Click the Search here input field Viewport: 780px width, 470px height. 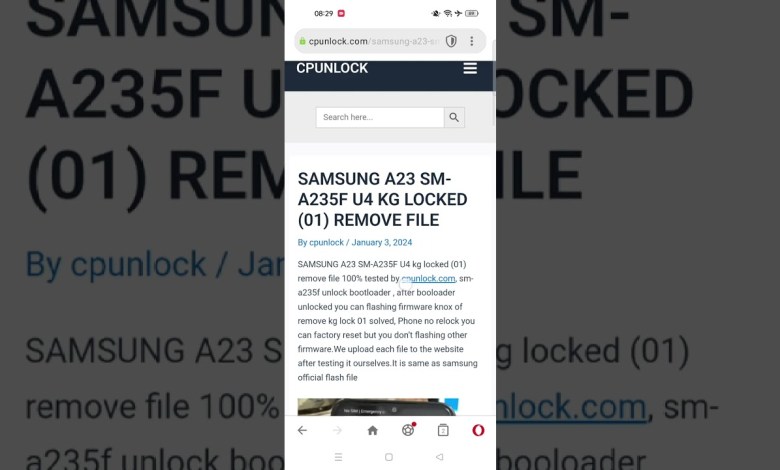click(380, 117)
